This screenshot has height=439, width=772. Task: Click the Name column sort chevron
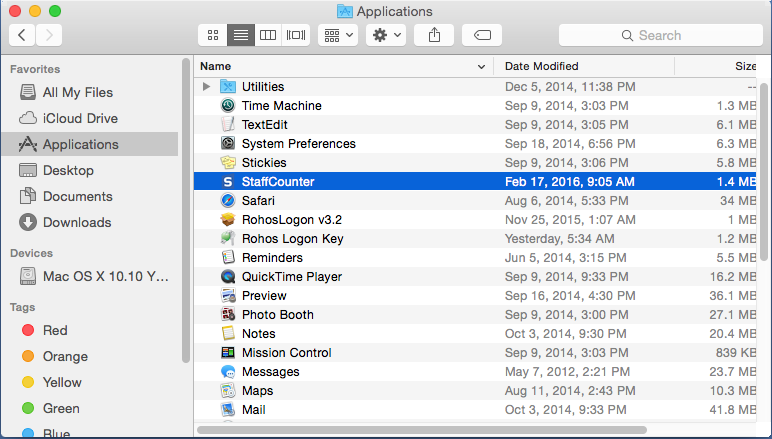pyautogui.click(x=481, y=66)
